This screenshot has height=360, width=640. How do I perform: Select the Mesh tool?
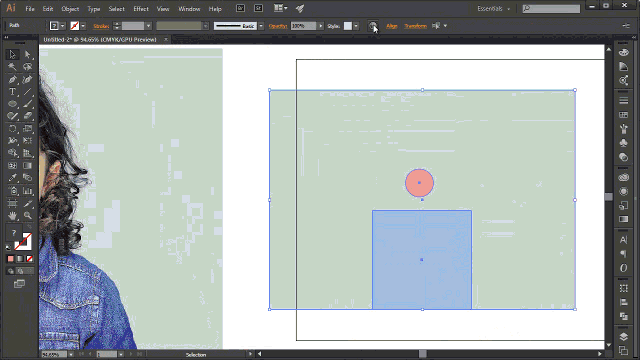click(x=12, y=166)
